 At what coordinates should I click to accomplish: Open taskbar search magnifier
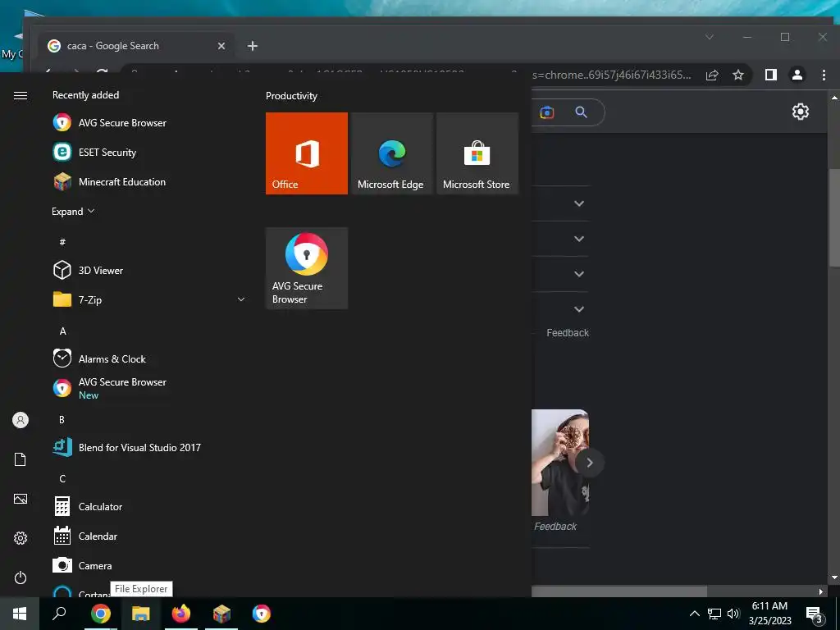(59, 614)
